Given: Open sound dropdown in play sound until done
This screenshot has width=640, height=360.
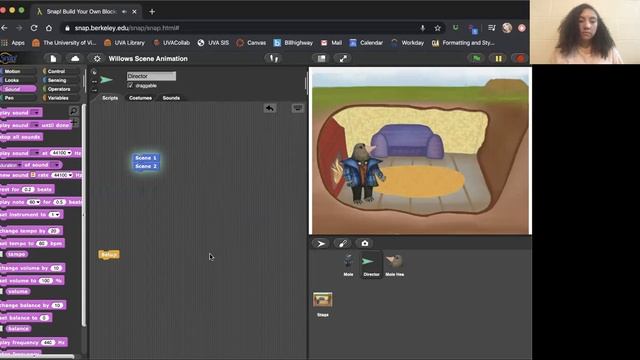Looking at the screenshot, I should [x=36, y=125].
